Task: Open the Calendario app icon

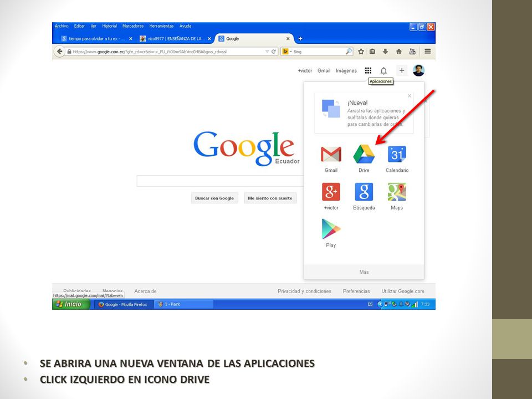Action: 397,155
